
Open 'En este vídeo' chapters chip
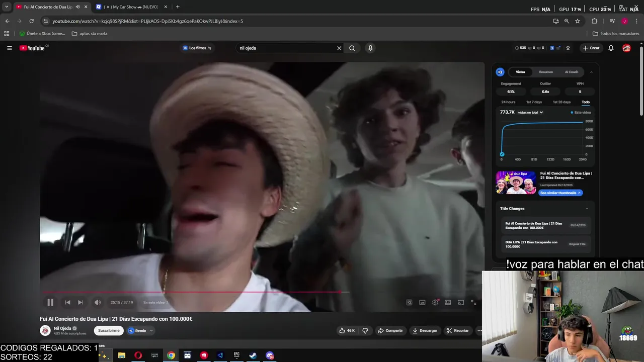[155, 302]
